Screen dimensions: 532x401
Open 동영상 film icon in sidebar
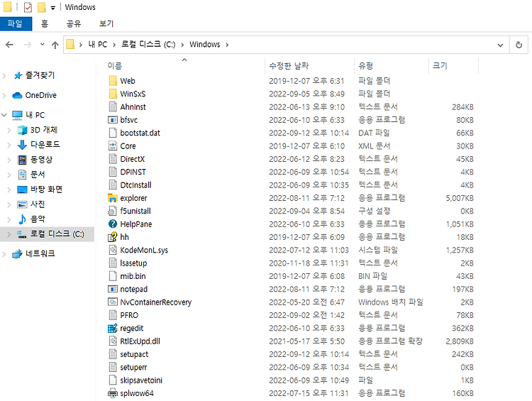pyautogui.click(x=23, y=160)
